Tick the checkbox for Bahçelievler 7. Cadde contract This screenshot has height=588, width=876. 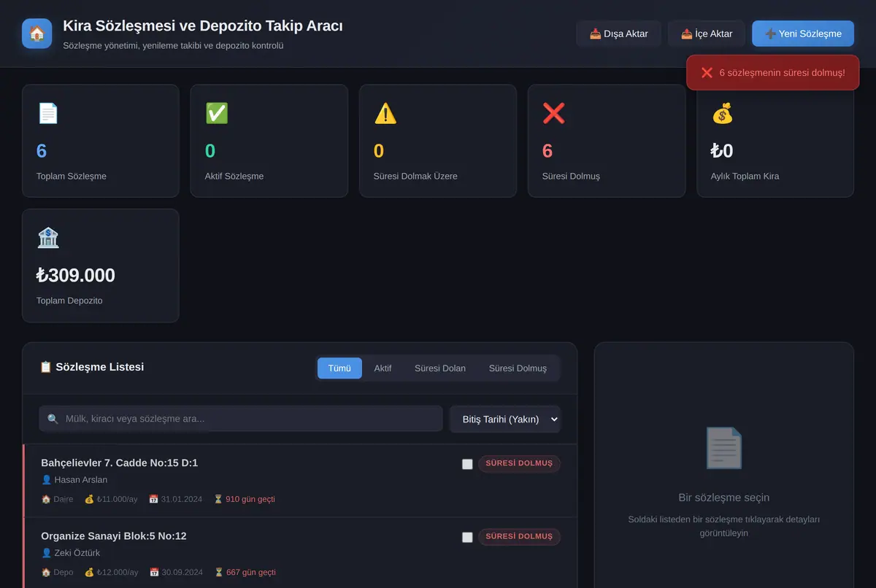tap(467, 464)
